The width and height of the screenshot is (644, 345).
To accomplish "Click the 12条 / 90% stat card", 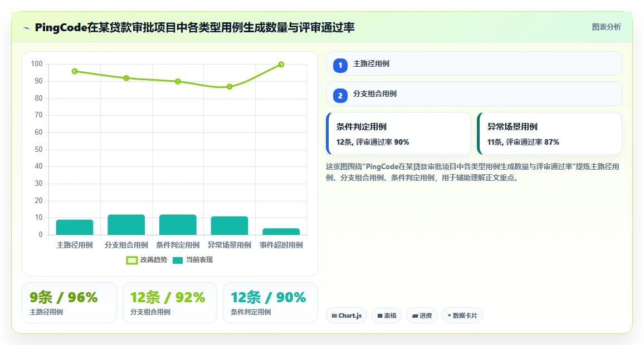I will [270, 303].
